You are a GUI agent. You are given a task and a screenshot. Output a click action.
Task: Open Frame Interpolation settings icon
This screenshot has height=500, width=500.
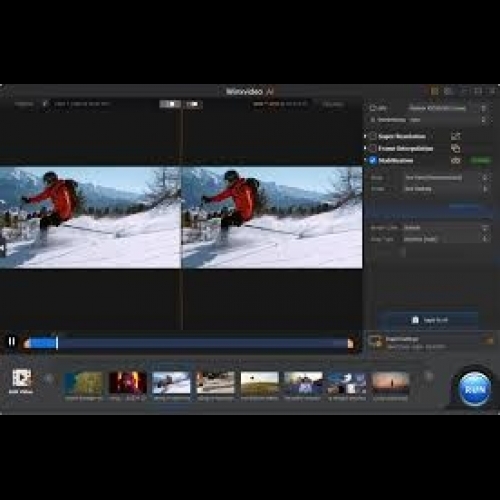click(456, 148)
